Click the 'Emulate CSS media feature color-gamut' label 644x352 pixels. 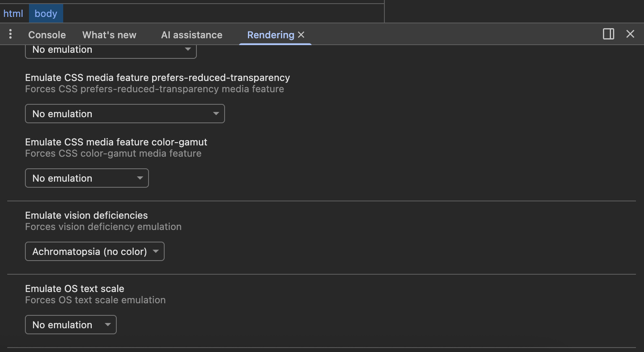pos(116,142)
